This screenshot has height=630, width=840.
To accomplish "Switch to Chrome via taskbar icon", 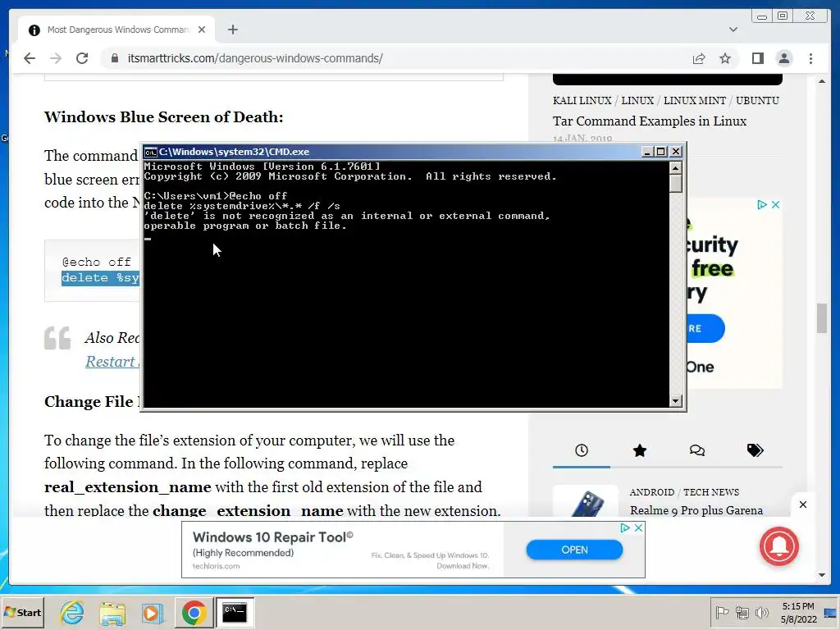I will (x=194, y=612).
